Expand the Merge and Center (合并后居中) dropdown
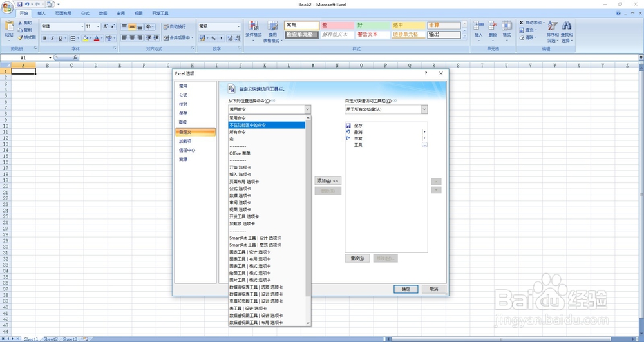 193,38
